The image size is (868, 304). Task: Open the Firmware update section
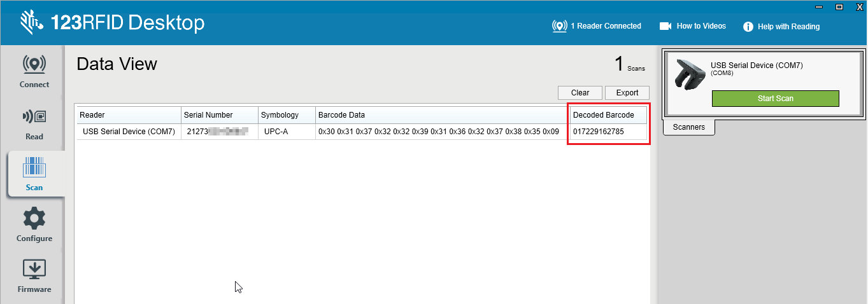pyautogui.click(x=34, y=276)
